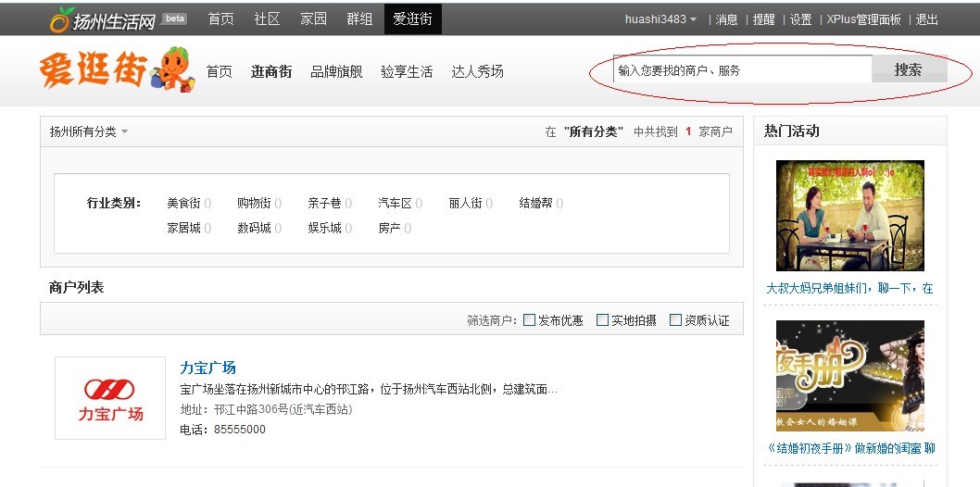Go to 首页 in the top black bar

(x=220, y=19)
